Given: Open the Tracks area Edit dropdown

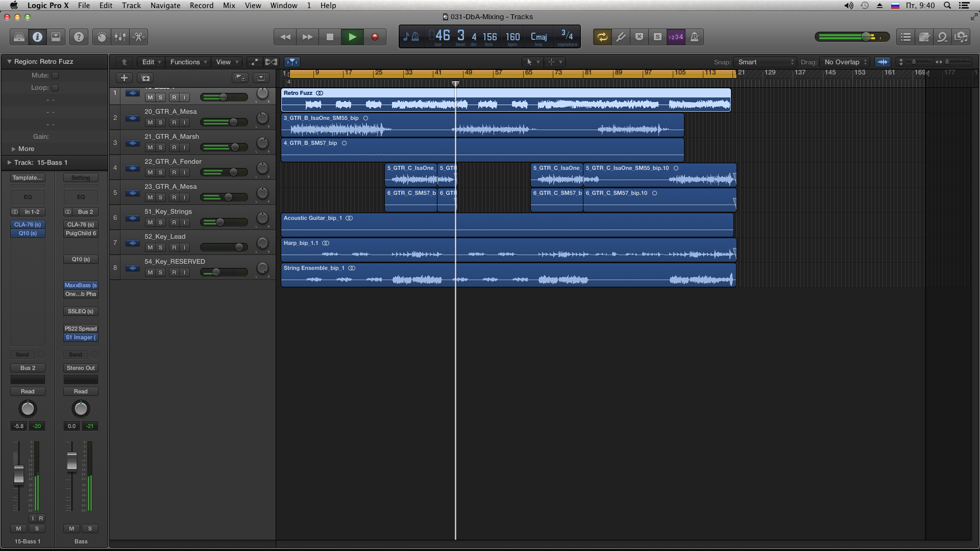Looking at the screenshot, I should coord(151,62).
